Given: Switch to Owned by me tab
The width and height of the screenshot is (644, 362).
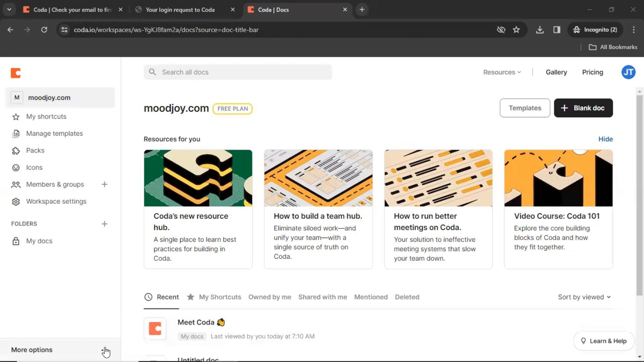Looking at the screenshot, I should coord(270,297).
